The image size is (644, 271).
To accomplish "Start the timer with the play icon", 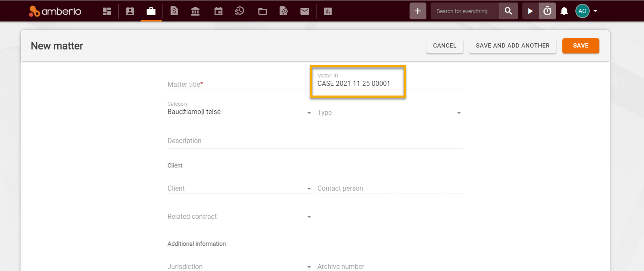I will click(x=531, y=11).
